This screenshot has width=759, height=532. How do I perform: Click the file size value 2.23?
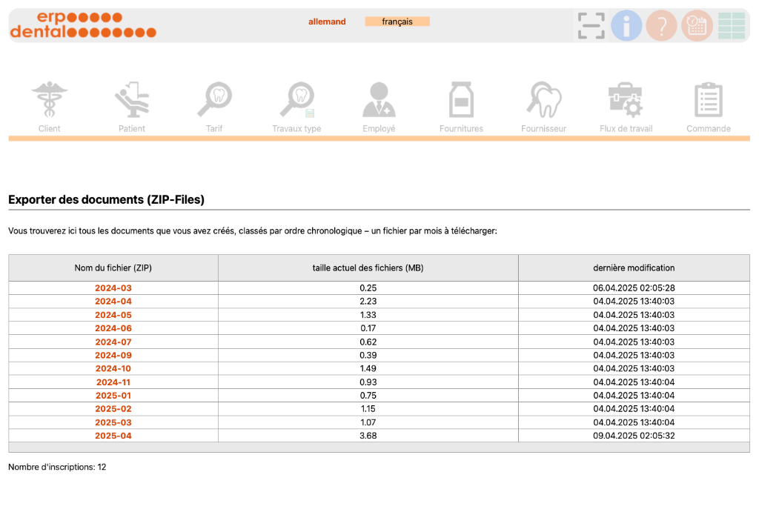click(x=368, y=301)
